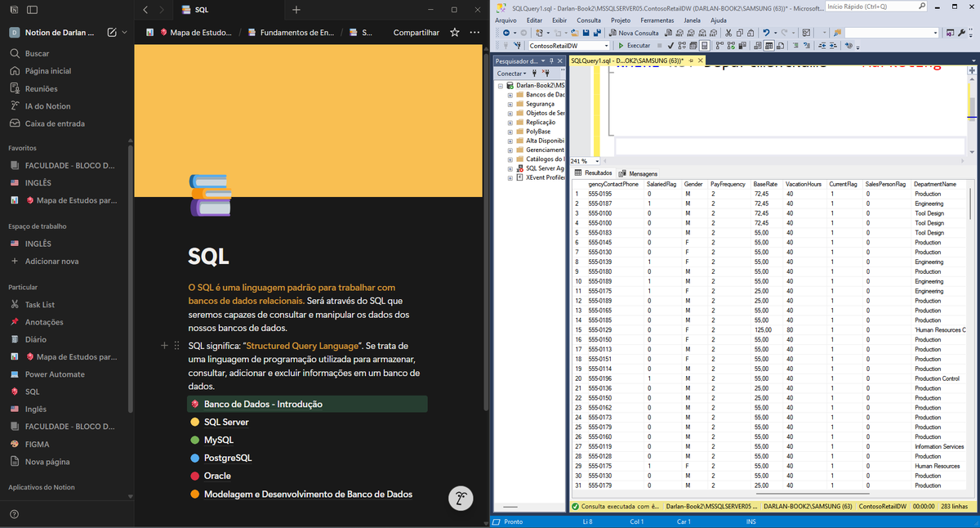Select the DepartmentName column header
The height and width of the screenshot is (528, 980).
pos(934,184)
